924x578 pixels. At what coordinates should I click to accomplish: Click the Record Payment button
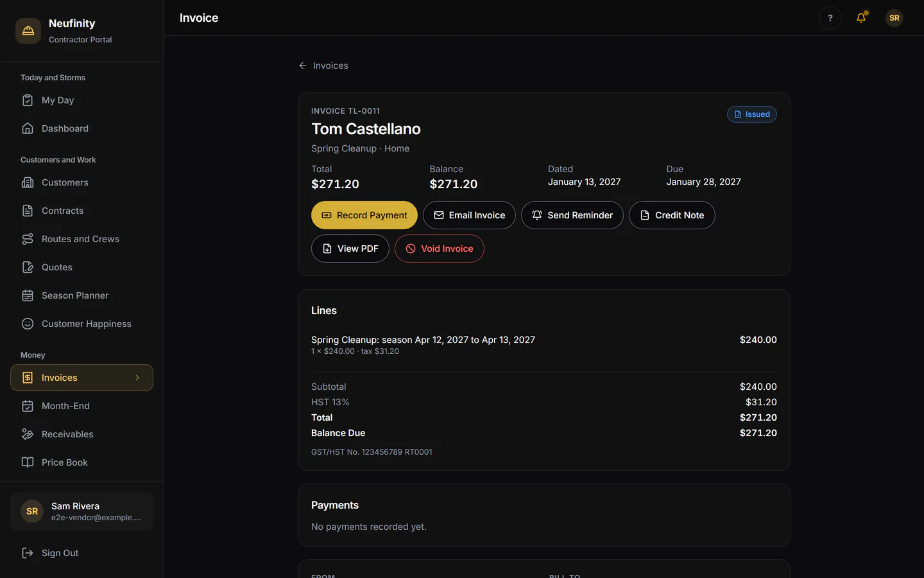tap(364, 215)
